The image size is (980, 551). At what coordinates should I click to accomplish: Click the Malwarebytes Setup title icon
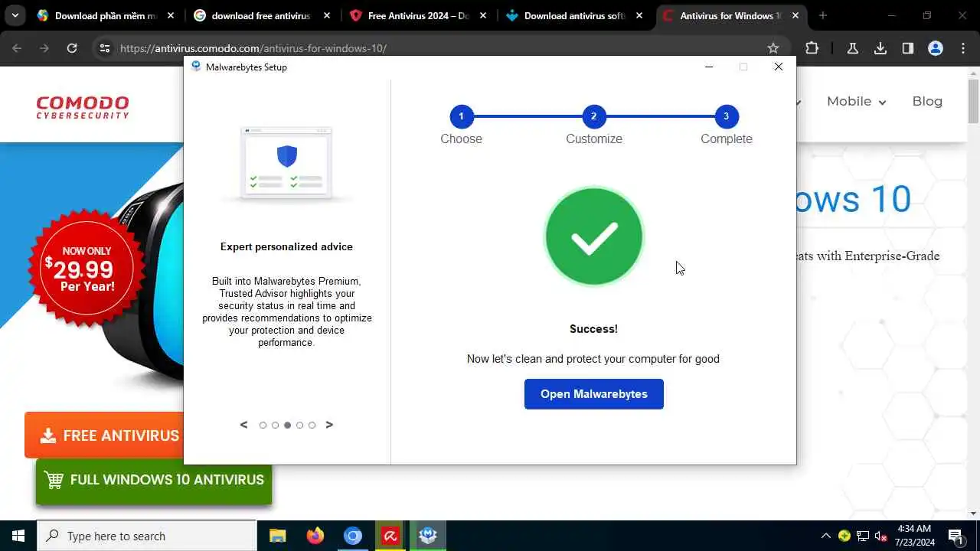point(196,67)
